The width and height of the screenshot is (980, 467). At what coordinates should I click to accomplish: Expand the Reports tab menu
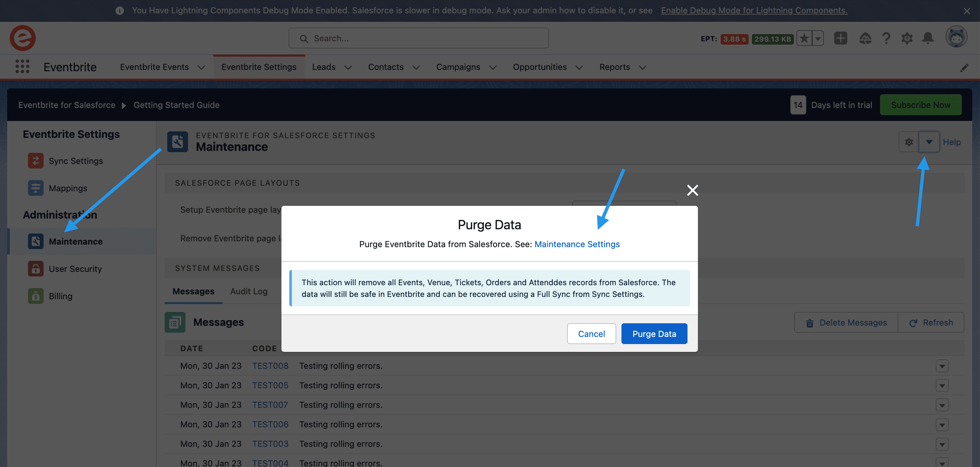point(643,67)
